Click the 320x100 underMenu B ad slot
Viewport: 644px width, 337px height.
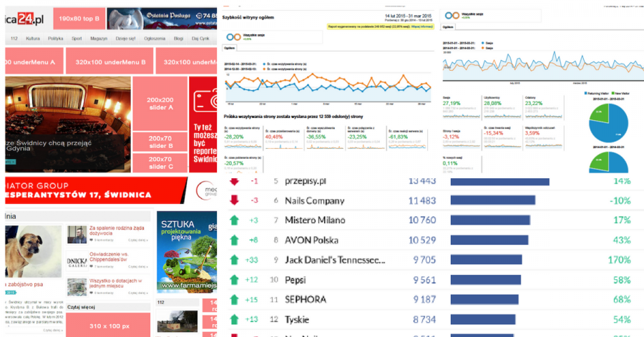[x=110, y=62]
